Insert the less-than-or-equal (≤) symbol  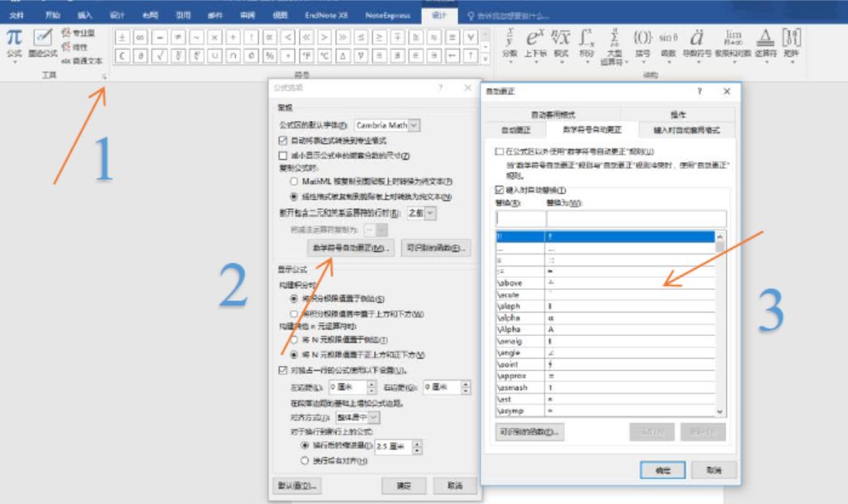[x=361, y=37]
